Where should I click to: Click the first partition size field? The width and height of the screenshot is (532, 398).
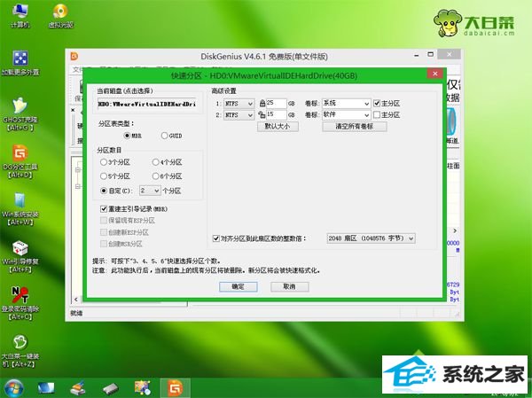(x=277, y=103)
